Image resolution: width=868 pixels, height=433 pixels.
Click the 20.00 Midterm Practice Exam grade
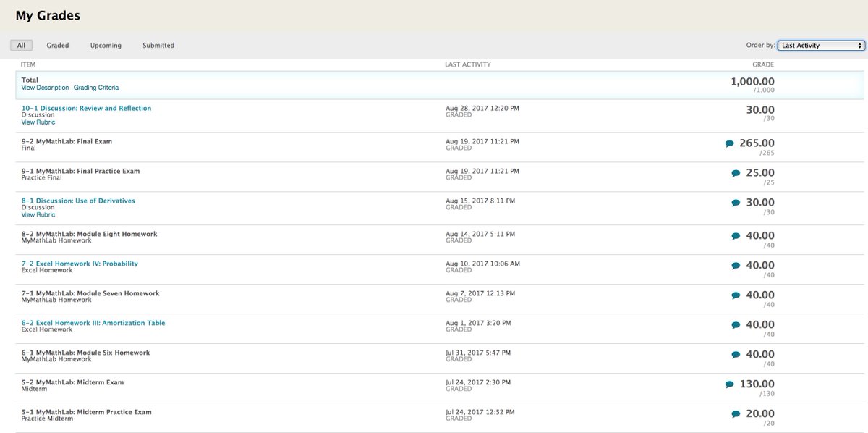tap(760, 414)
